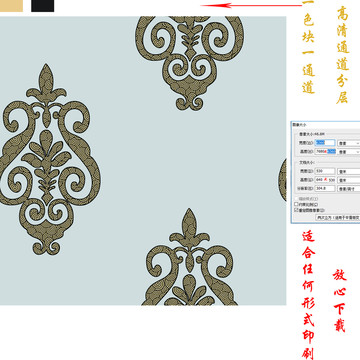
Task: Pick the beige color swatch
Action: coord(11,6)
